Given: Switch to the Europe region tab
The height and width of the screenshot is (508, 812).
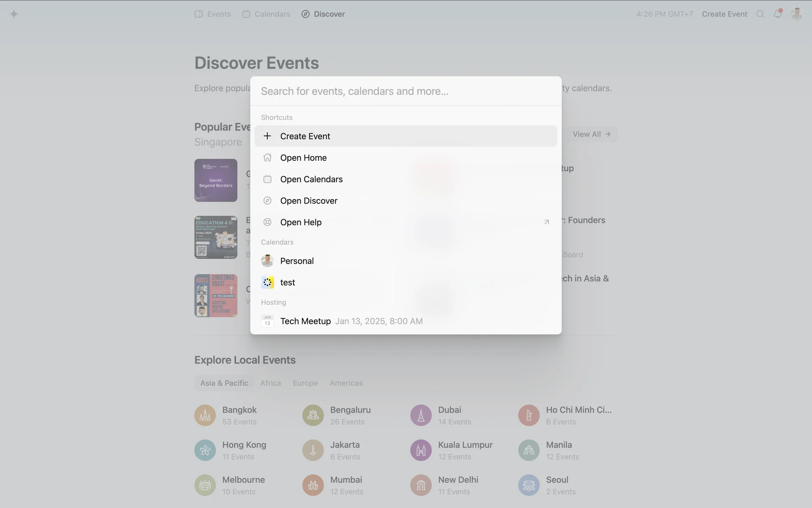Looking at the screenshot, I should pyautogui.click(x=305, y=383).
